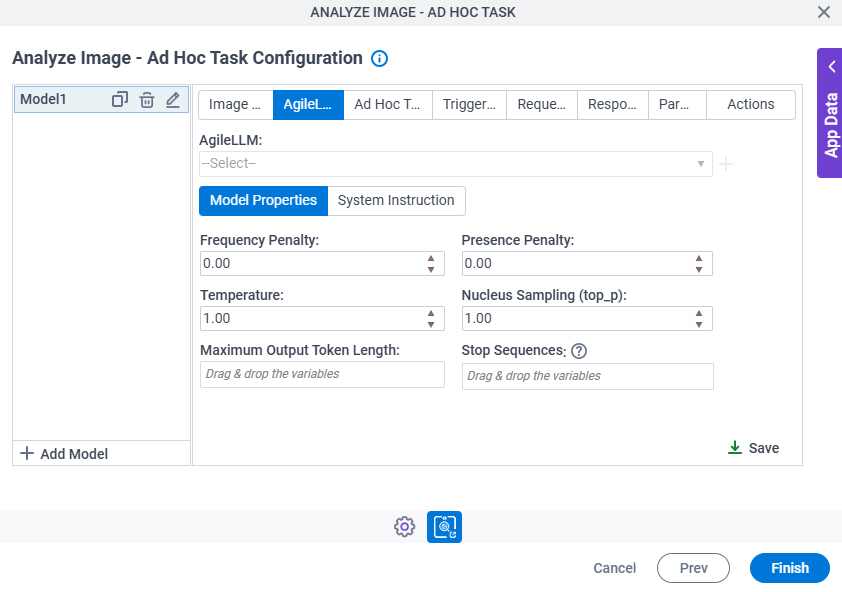Viewport: 842px width, 592px height.
Task: Select the Model Properties sub-tab
Action: coord(263,201)
